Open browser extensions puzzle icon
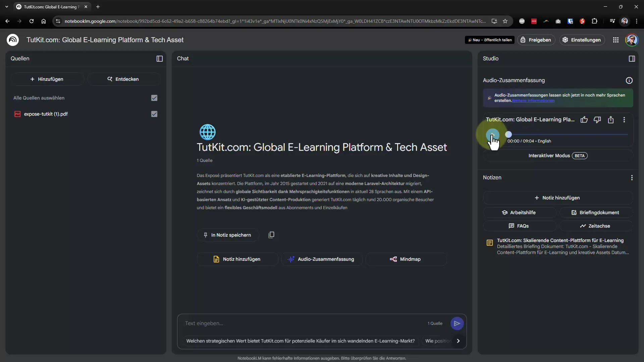This screenshot has height=362, width=644. (594, 21)
